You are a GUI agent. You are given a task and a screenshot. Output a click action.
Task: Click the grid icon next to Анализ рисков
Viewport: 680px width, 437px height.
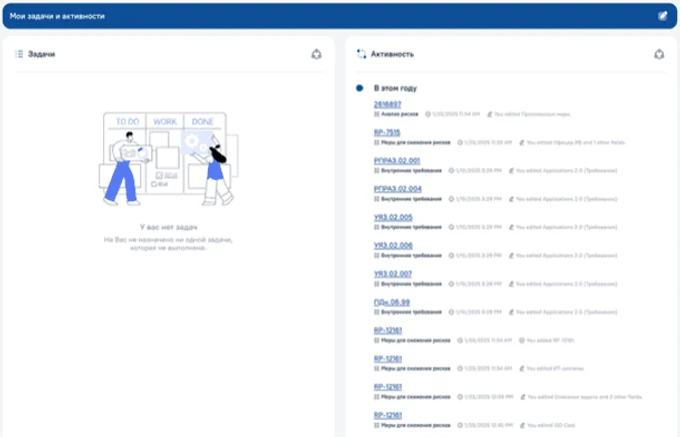[x=376, y=114]
